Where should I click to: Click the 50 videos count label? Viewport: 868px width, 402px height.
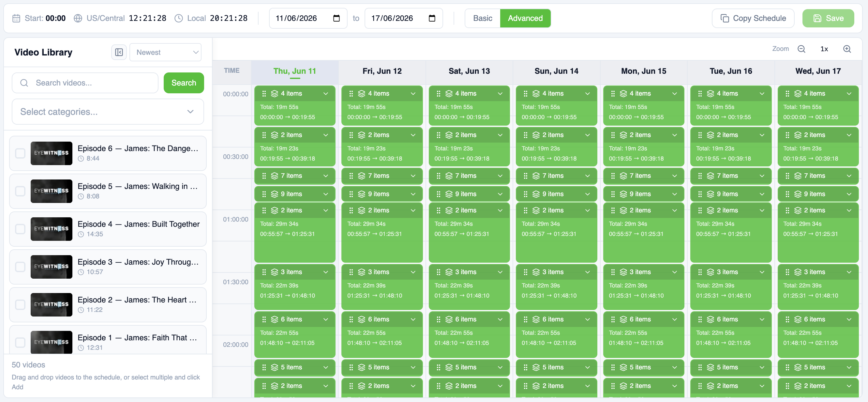(28, 364)
